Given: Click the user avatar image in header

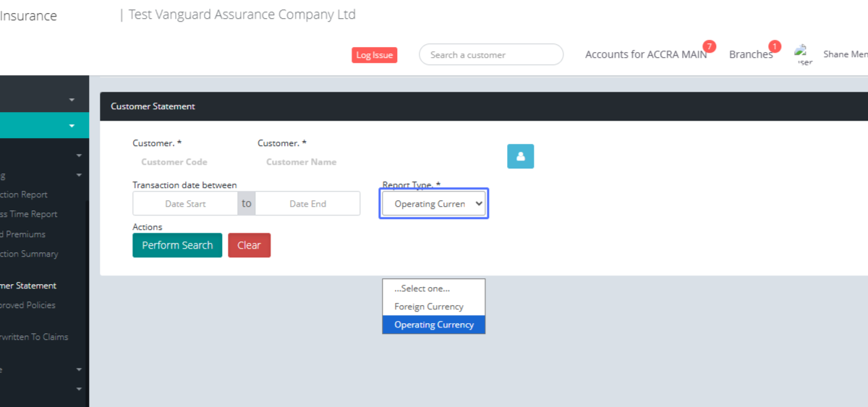Looking at the screenshot, I should 804,54.
